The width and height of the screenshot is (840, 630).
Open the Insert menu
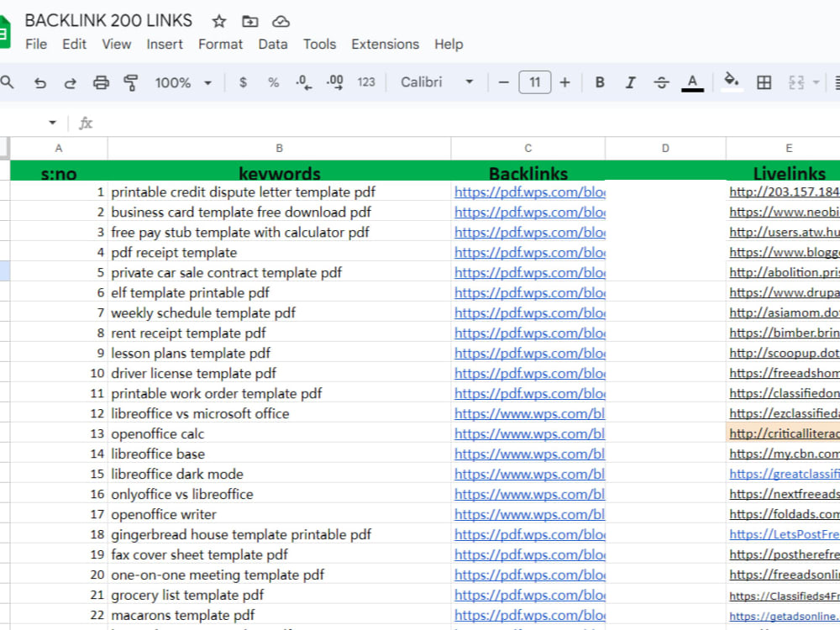165,45
